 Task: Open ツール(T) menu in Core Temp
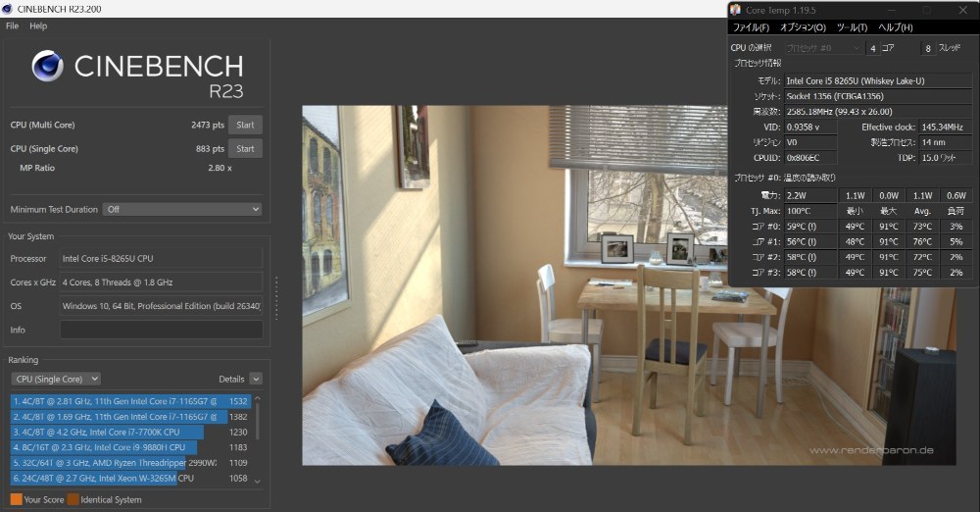click(852, 27)
